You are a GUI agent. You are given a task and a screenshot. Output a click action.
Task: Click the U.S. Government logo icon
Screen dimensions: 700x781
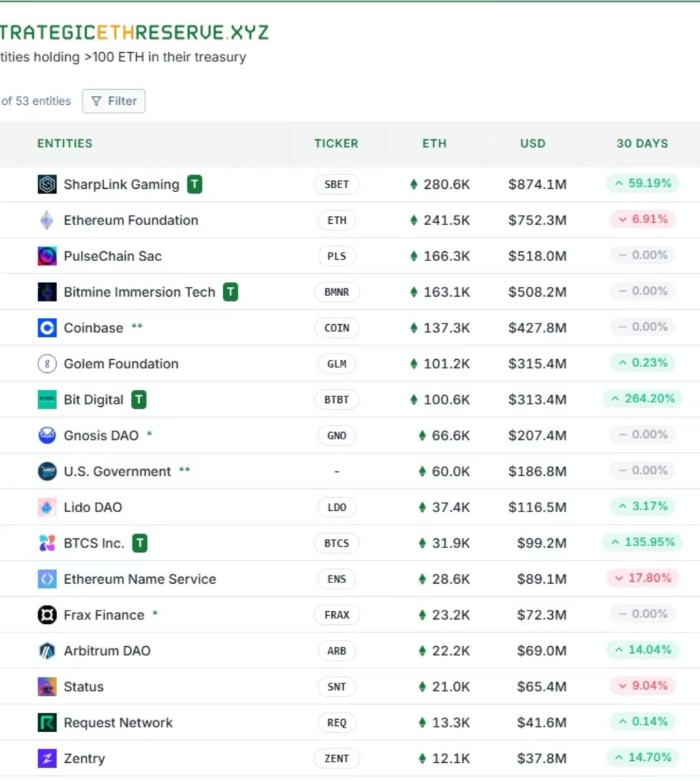click(47, 471)
